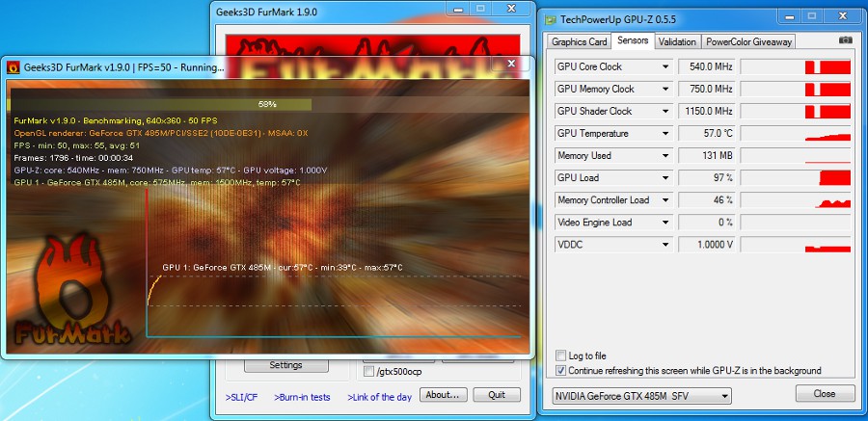
Task: Open the GPU Memory Clock sensor dropdown
Action: coord(665,89)
